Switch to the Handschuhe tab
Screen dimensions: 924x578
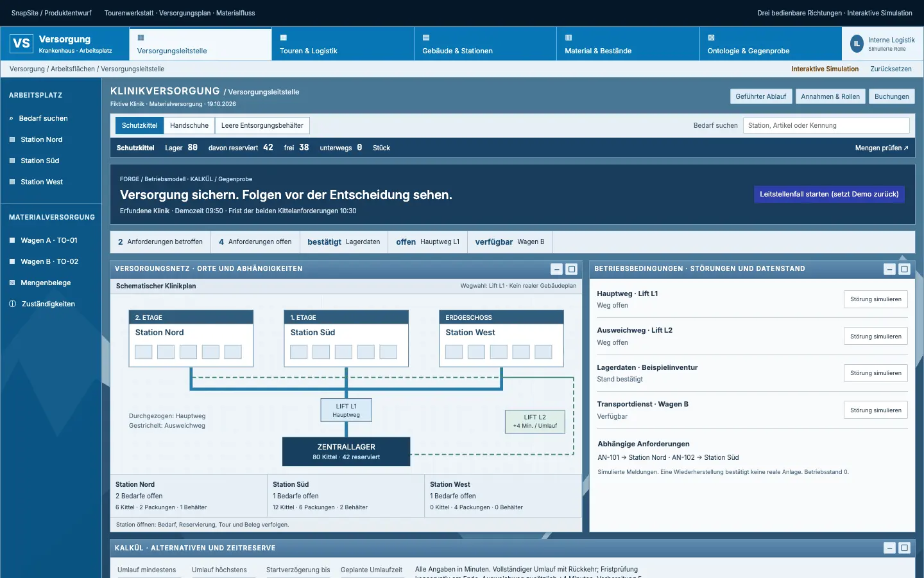pos(189,125)
